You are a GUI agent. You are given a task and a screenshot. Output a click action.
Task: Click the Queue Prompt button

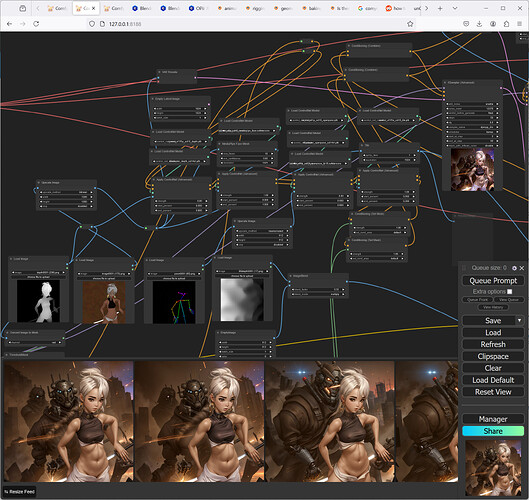[x=493, y=281]
